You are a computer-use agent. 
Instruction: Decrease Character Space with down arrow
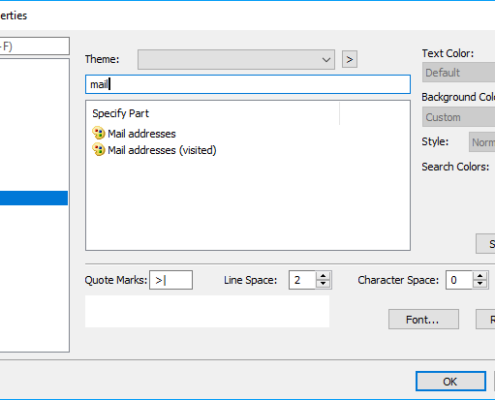click(x=480, y=284)
